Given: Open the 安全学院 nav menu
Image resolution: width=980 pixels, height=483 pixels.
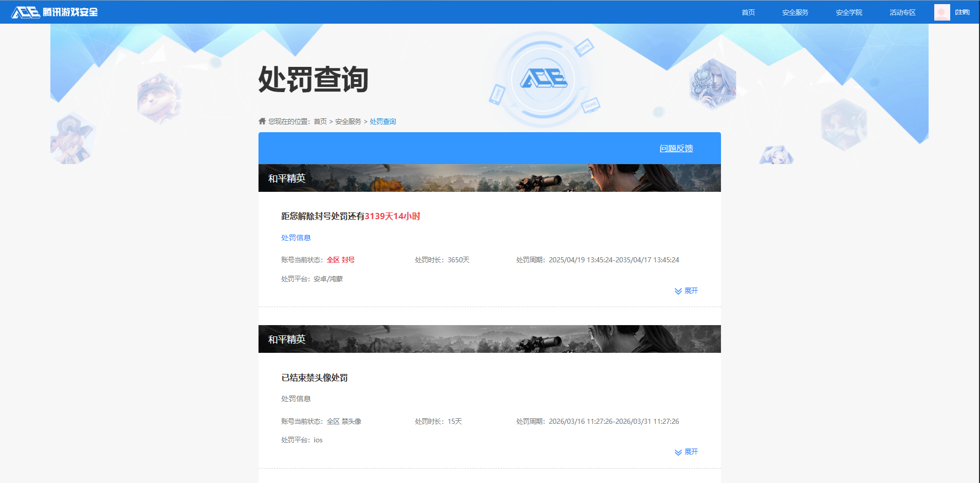Looking at the screenshot, I should click(x=849, y=12).
